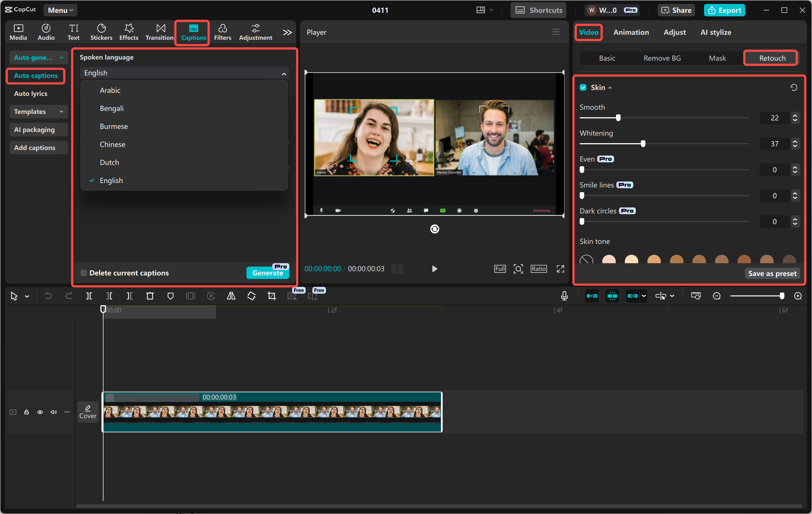Click the Split clip tool icon
The height and width of the screenshot is (514, 812).
point(89,296)
